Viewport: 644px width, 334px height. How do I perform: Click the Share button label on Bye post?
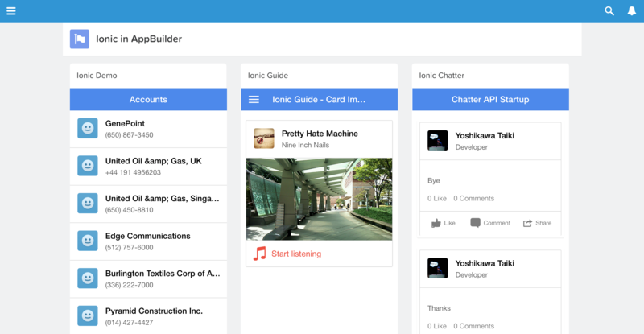(543, 223)
